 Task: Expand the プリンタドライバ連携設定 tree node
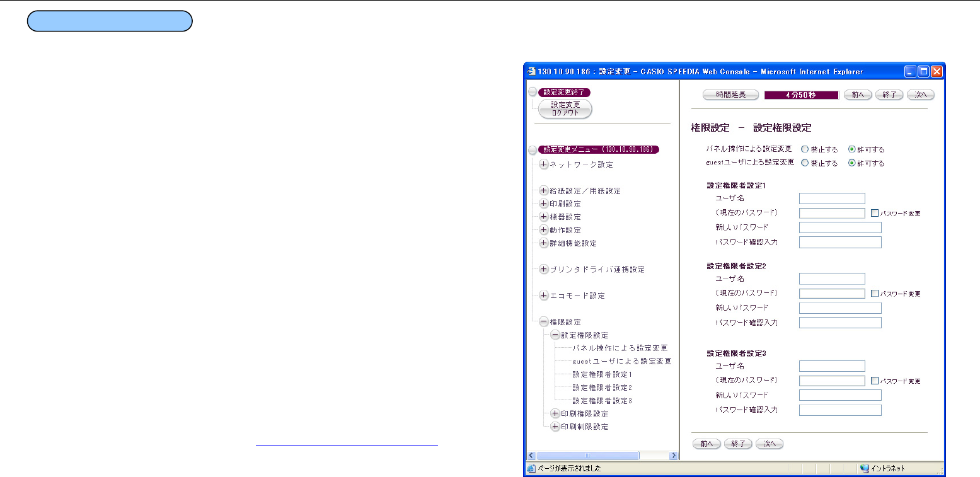click(x=544, y=269)
